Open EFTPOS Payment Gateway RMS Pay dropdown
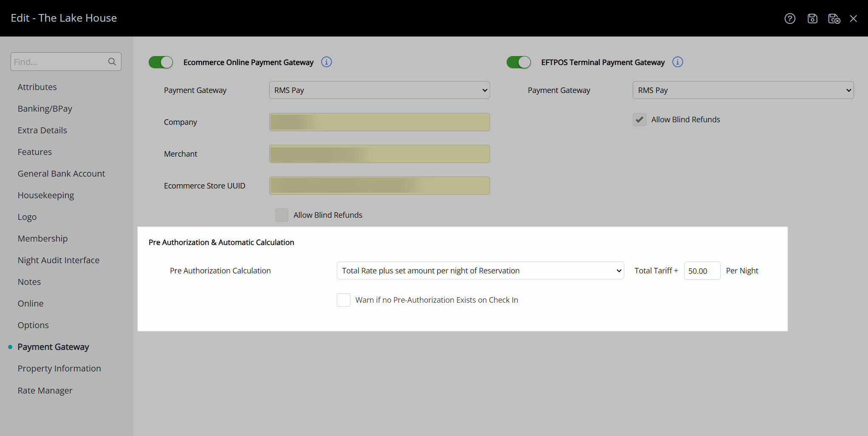 [743, 90]
